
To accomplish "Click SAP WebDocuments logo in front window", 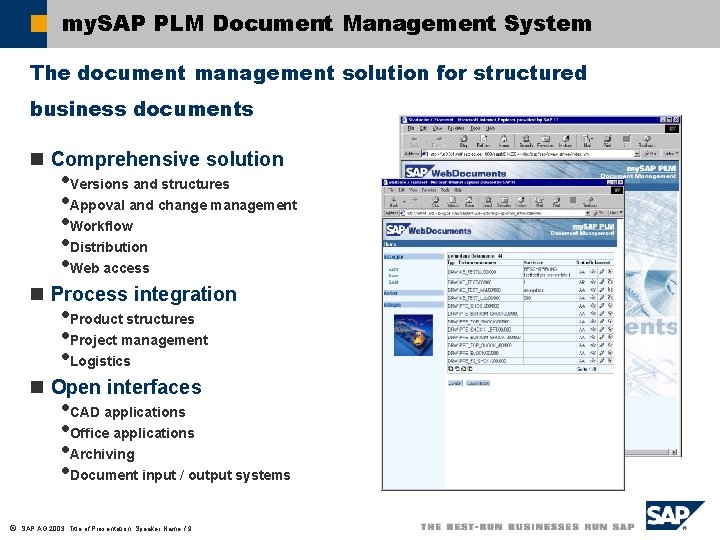I will point(428,230).
